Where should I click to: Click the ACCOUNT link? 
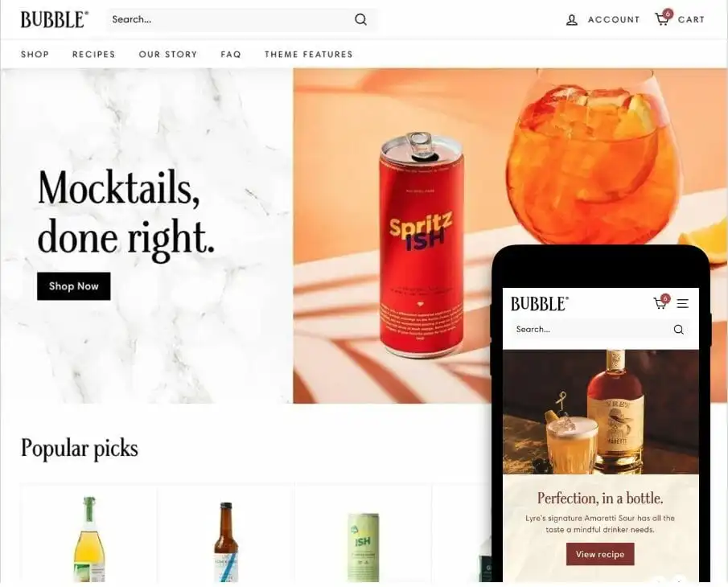[x=614, y=19]
